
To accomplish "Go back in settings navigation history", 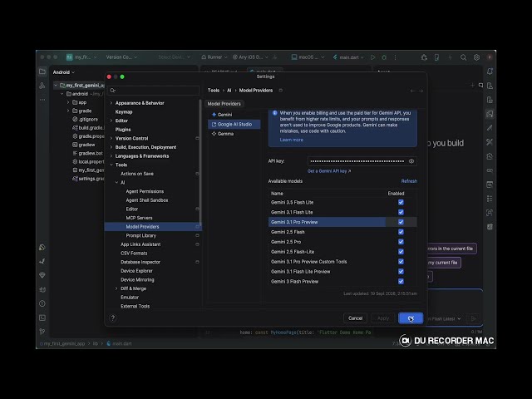I will point(412,91).
